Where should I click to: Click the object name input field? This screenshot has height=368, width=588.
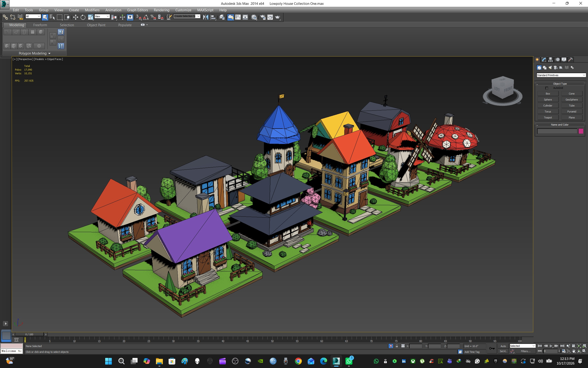pos(557,131)
